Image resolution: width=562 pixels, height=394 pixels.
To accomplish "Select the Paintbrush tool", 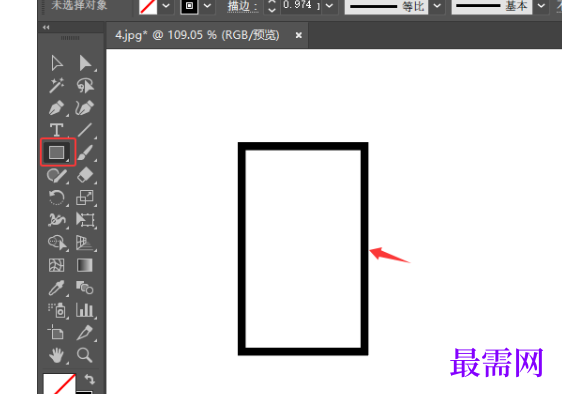I will (85, 152).
